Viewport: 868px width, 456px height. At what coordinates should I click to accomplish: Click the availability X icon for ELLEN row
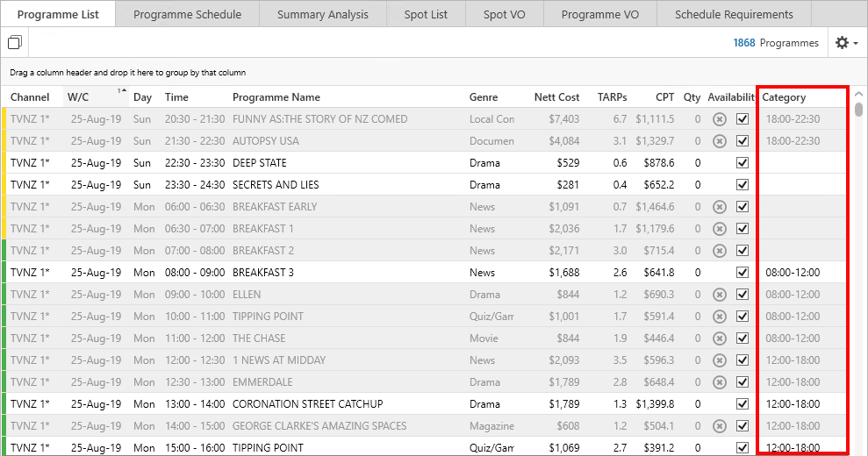(719, 295)
